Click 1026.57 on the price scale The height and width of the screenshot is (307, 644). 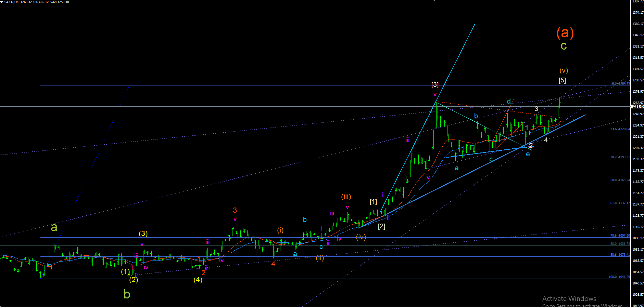point(637,295)
